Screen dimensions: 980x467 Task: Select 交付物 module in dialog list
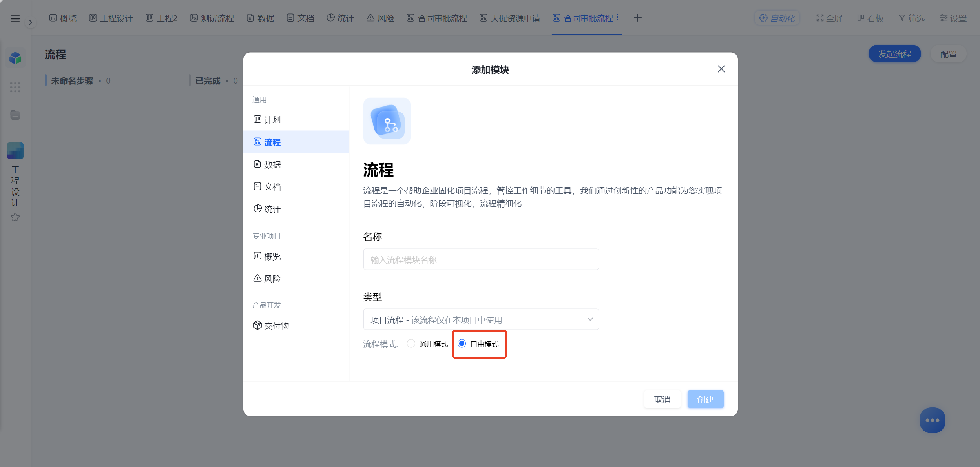[296, 325]
